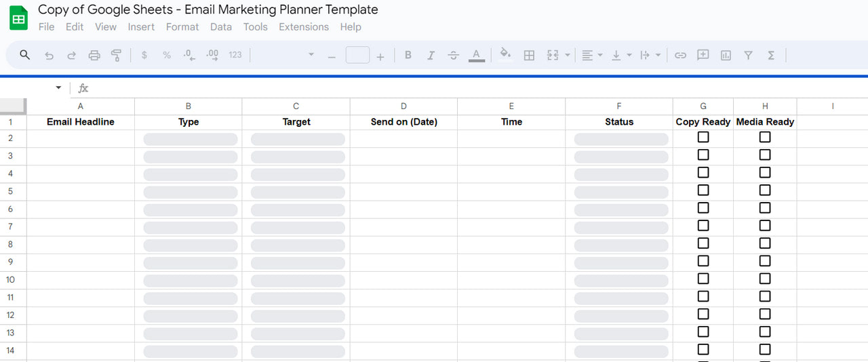Click the Merge cells icon
The height and width of the screenshot is (362, 868).
[x=553, y=56]
